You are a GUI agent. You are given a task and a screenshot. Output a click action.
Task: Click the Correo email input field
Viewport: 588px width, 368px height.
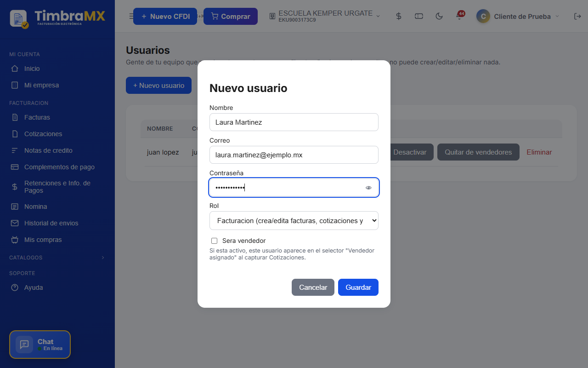[294, 155]
